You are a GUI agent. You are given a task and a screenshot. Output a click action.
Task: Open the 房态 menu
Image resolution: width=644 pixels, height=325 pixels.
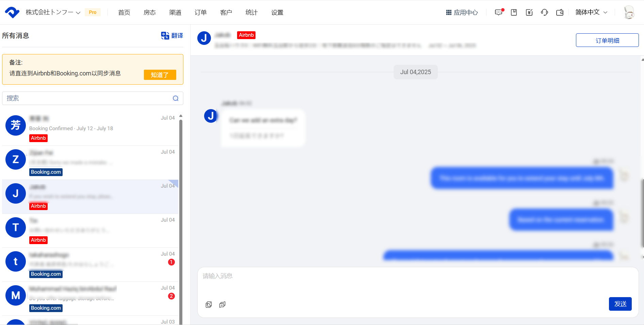pyautogui.click(x=150, y=13)
